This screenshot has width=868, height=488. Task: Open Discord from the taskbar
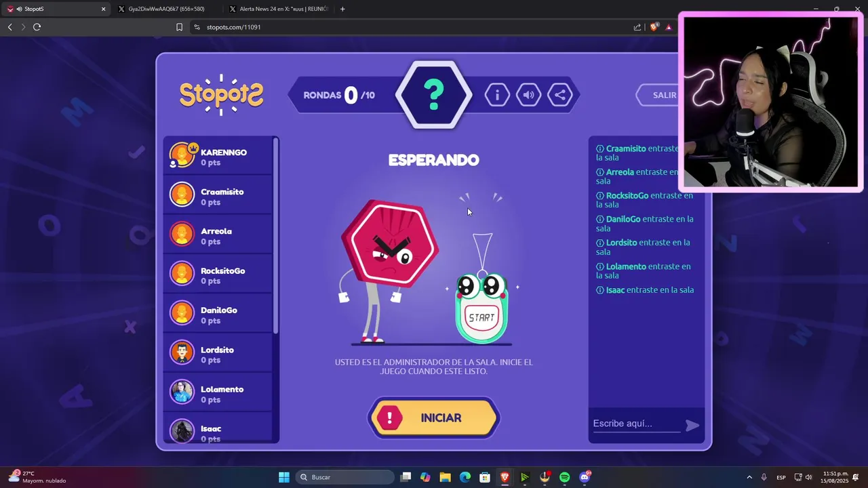click(585, 477)
